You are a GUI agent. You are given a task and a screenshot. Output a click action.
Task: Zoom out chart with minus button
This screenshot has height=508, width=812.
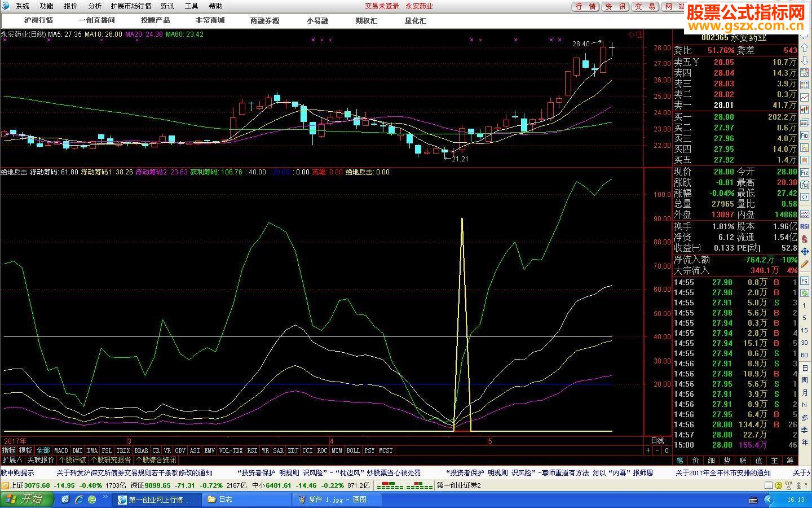coord(657,450)
